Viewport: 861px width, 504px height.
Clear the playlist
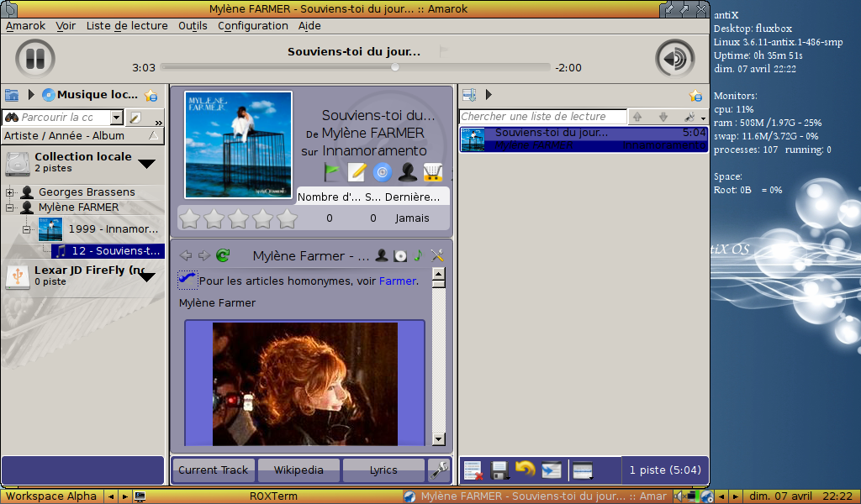coord(473,470)
